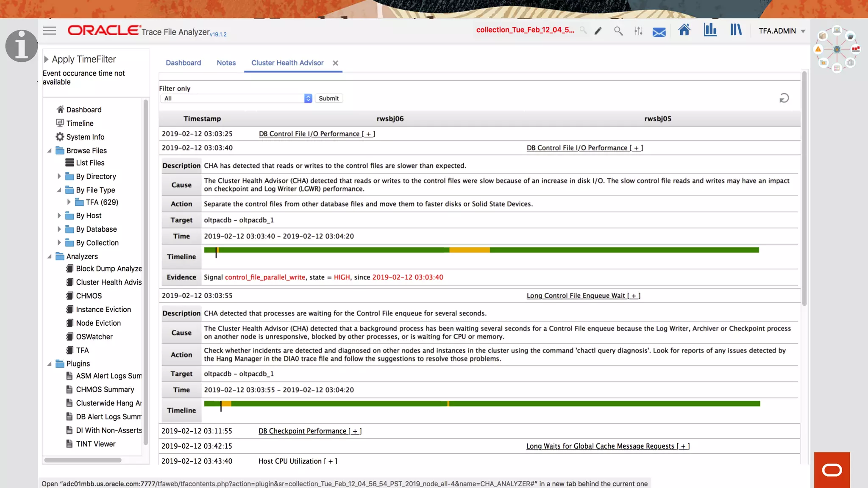
Task: Expand By Collection folder
Action: coord(59,242)
